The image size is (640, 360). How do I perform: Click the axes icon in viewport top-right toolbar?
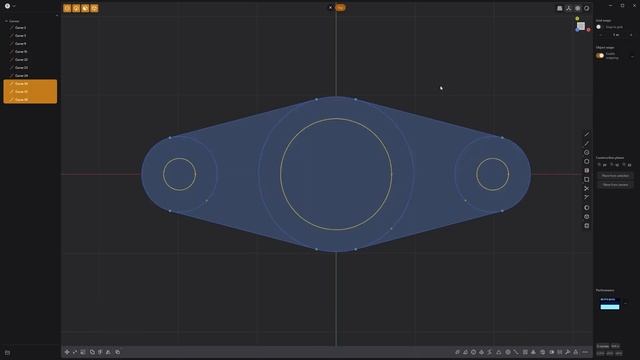coord(569,8)
